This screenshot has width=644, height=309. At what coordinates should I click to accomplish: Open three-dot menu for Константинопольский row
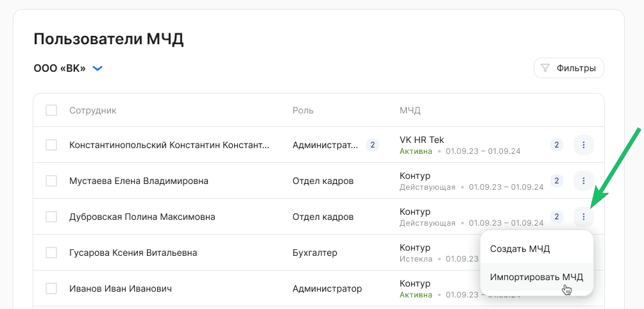(584, 145)
